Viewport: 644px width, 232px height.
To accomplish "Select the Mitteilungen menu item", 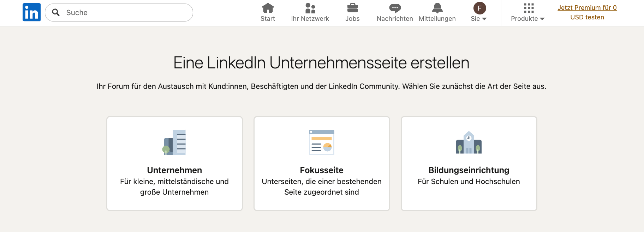I will (x=437, y=19).
